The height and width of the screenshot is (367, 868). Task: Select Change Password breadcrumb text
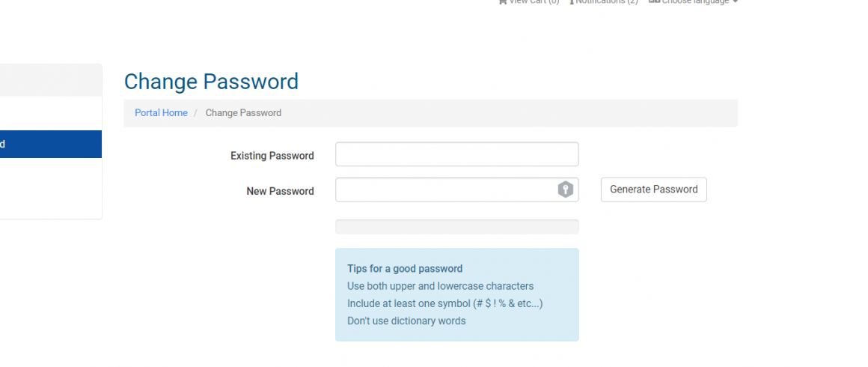[x=244, y=113]
